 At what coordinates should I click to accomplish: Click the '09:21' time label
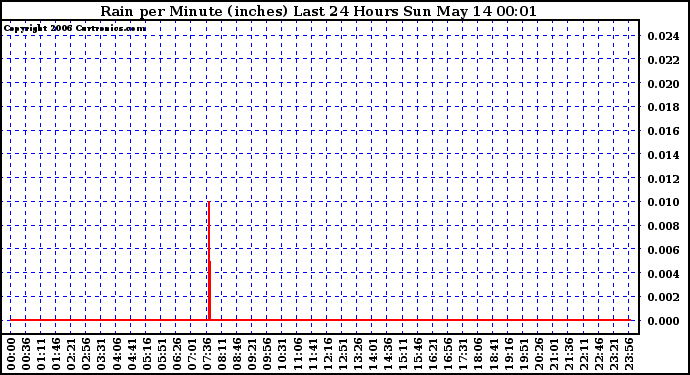tap(252, 354)
